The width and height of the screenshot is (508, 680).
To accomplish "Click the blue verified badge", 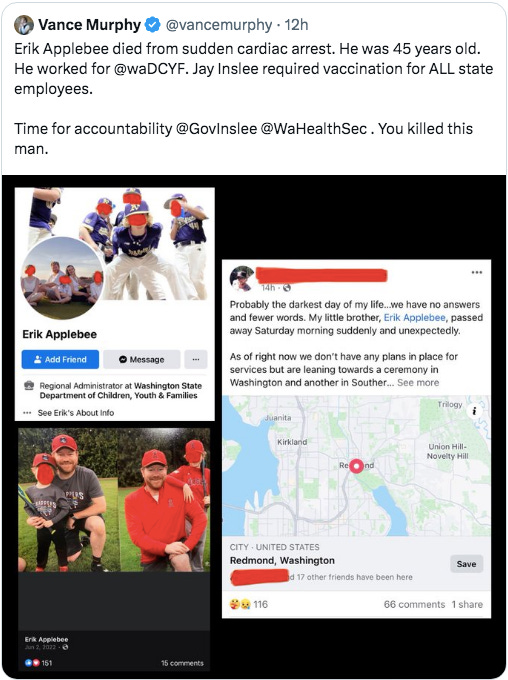I will point(152,25).
